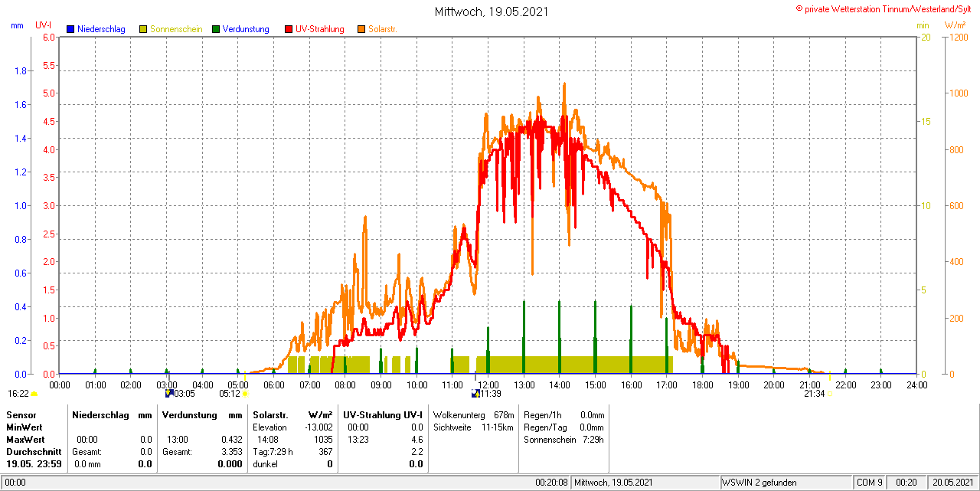Click the W/m² axis label at top right

tap(955, 25)
